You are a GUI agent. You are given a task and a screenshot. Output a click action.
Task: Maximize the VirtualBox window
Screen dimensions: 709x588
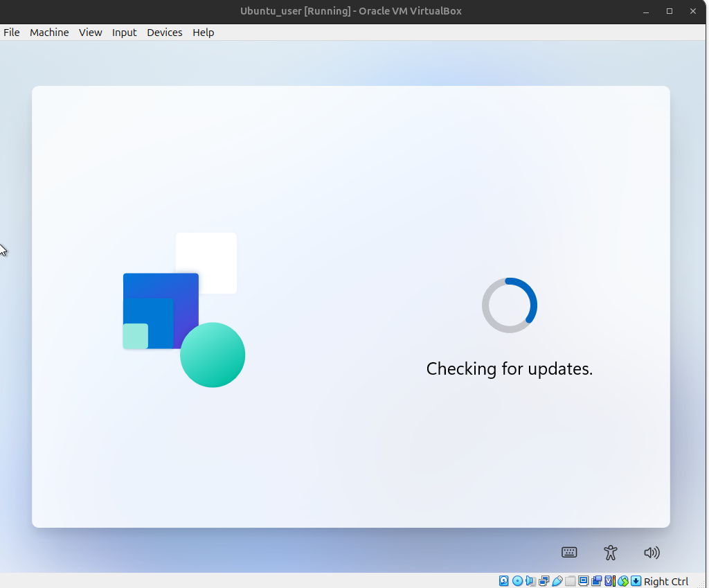pos(670,11)
